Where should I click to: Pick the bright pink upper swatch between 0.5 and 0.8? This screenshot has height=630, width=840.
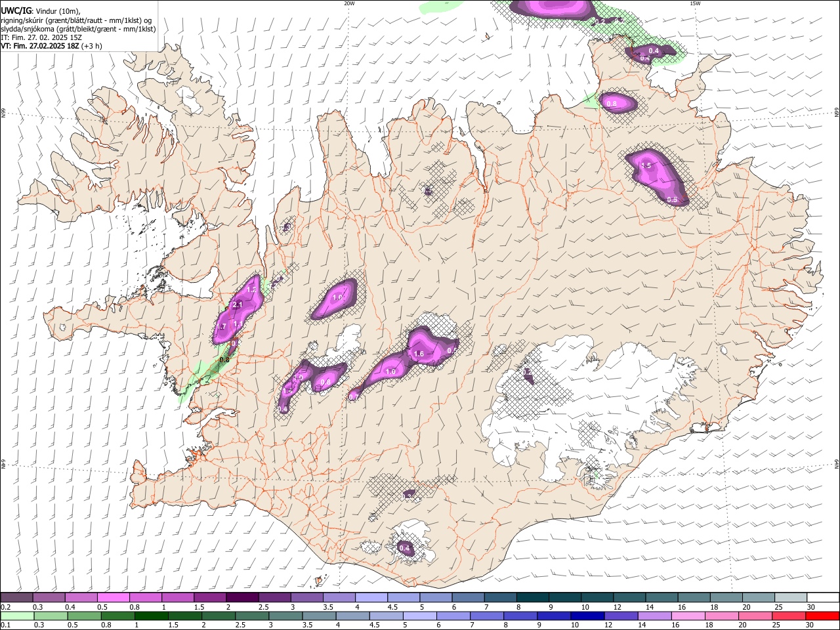point(114,597)
